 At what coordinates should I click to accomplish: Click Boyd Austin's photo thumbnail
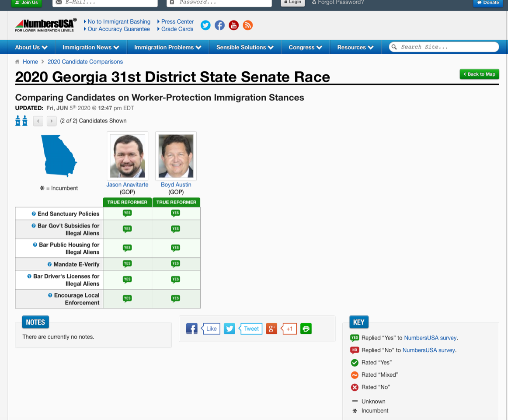click(x=176, y=156)
